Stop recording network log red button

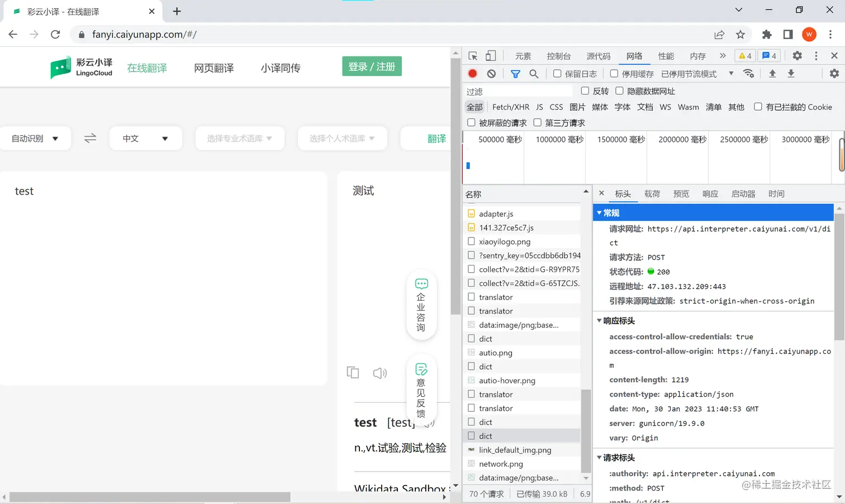473,74
